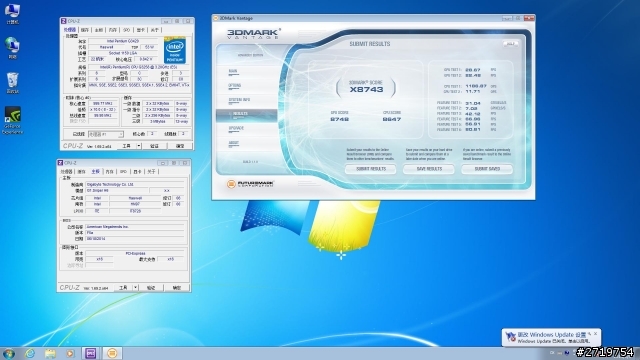
Task: Open the Computer desktop icon
Action: click(x=12, y=13)
